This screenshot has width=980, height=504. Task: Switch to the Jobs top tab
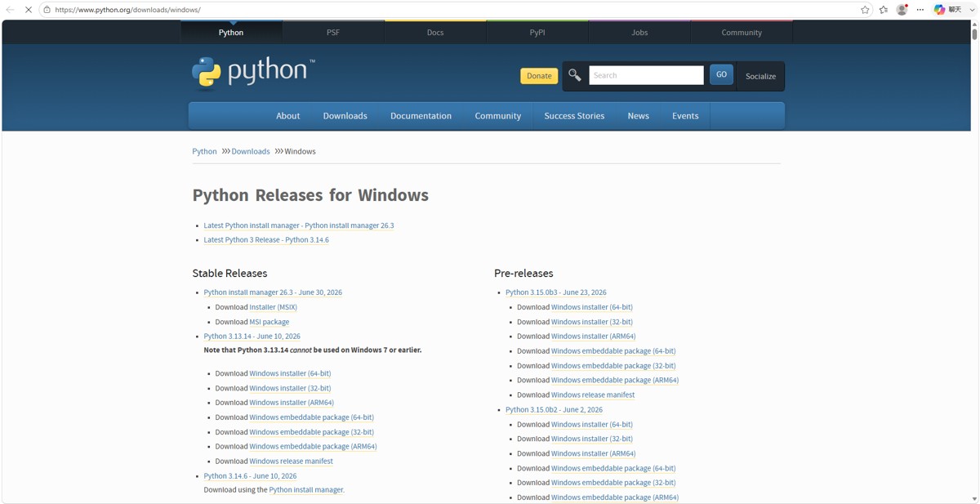click(x=639, y=33)
